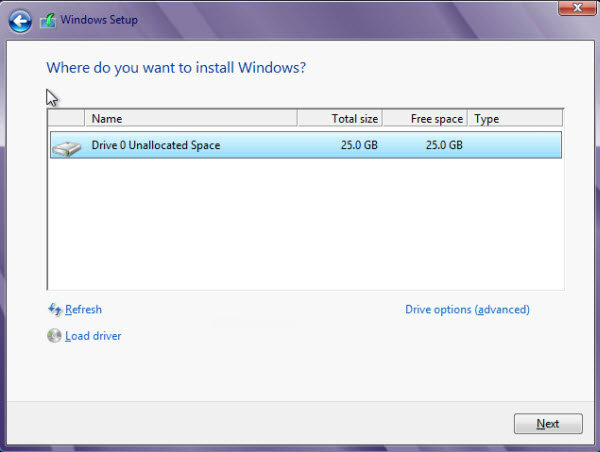Click the hard drive icon for Drive 0
The height and width of the screenshot is (452, 600).
[x=67, y=148]
